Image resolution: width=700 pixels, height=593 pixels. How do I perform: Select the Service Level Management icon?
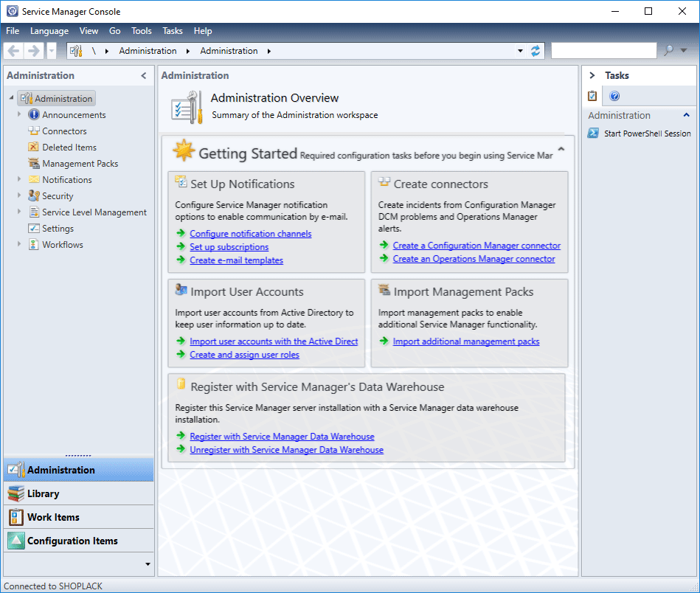pyautogui.click(x=33, y=212)
